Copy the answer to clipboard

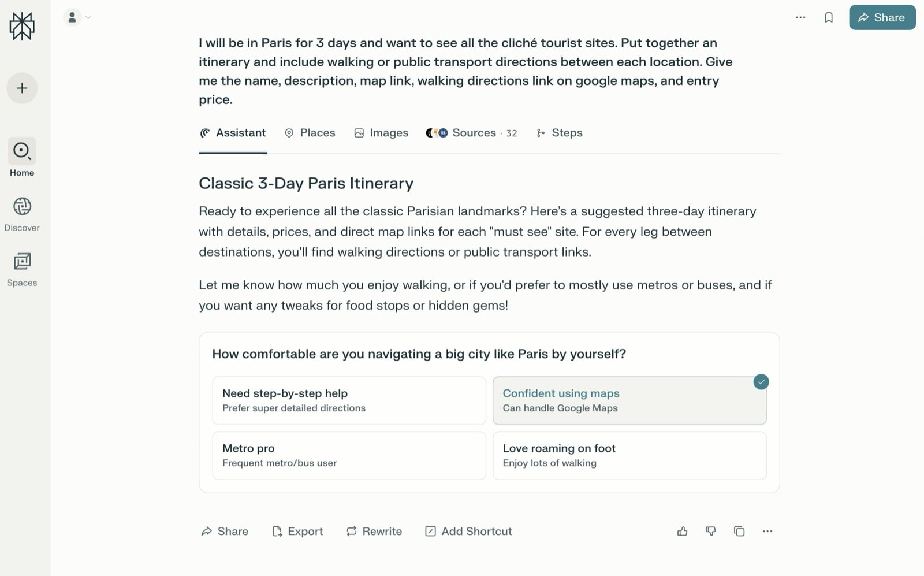point(739,532)
